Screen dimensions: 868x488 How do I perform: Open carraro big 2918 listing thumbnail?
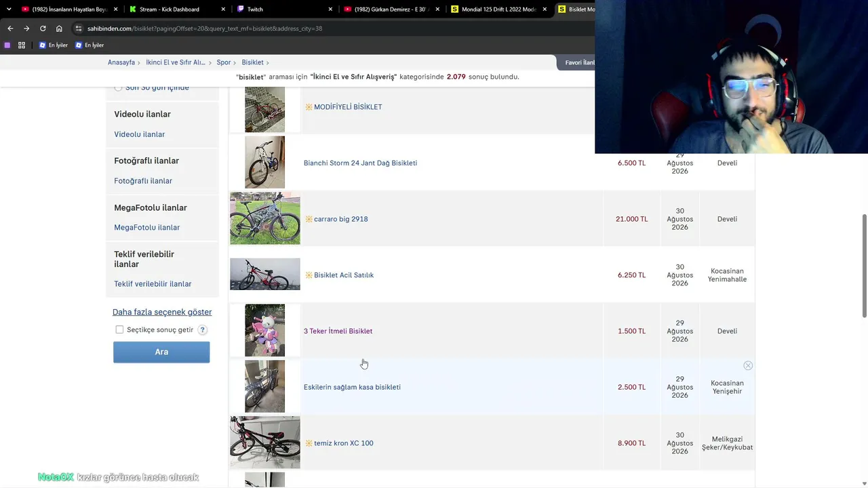pyautogui.click(x=265, y=218)
